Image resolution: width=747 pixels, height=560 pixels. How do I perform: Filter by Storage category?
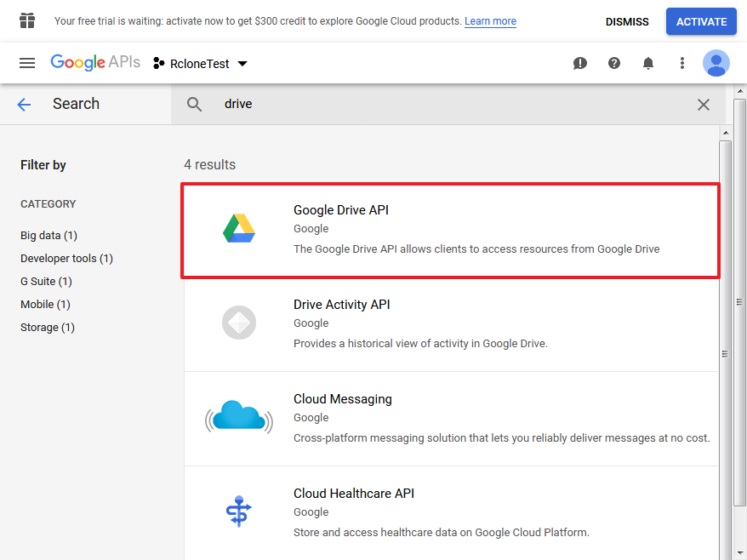pos(48,328)
